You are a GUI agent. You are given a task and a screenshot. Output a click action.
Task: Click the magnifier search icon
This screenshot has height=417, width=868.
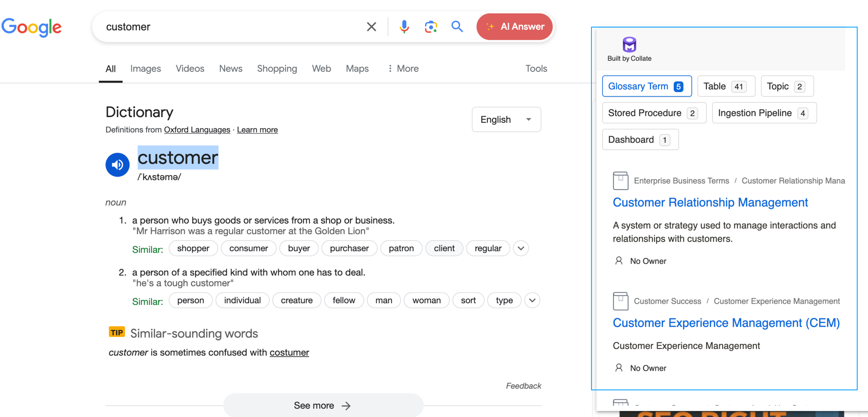point(457,27)
